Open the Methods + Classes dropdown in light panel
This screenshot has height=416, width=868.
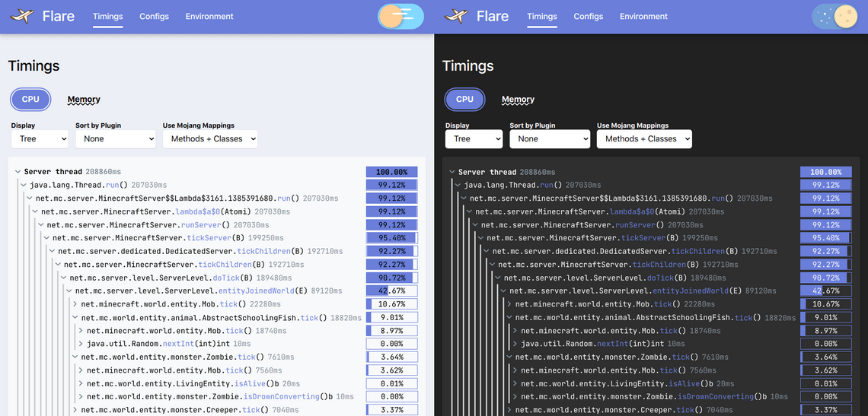coord(210,139)
